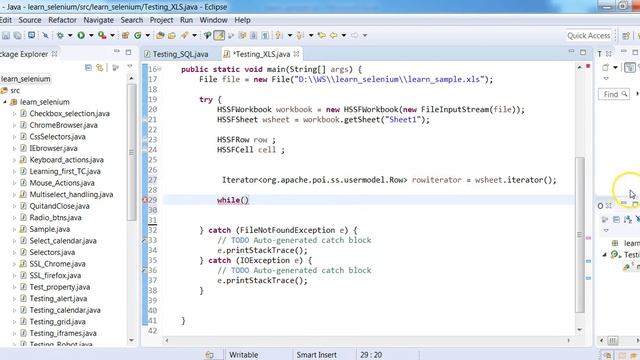Open the External Tools dropdown arrow
Image resolution: width=640 pixels, height=360 pixels.
point(112,36)
